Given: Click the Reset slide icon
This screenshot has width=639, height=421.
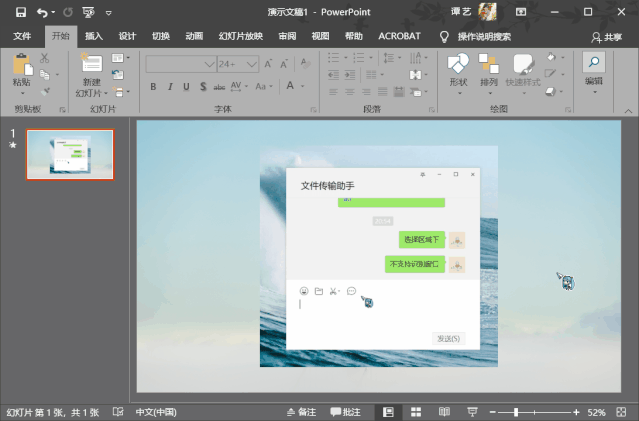Looking at the screenshot, I should coord(118,75).
